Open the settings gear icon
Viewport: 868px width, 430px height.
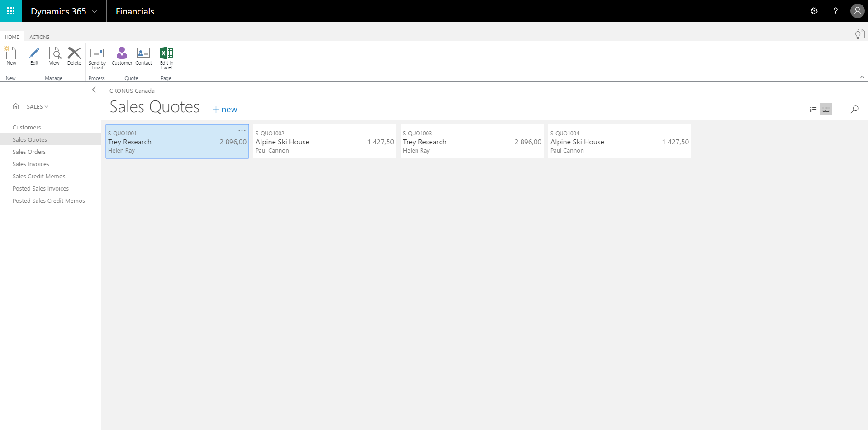(x=814, y=11)
